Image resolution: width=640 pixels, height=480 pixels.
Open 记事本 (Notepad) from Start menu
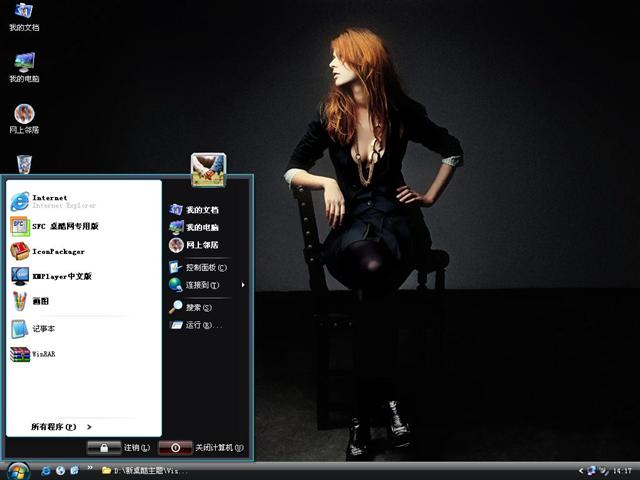pyautogui.click(x=33, y=329)
